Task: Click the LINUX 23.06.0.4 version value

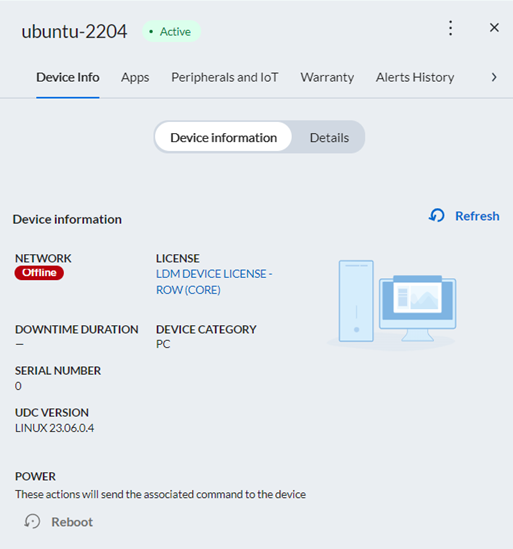Action: (55, 428)
